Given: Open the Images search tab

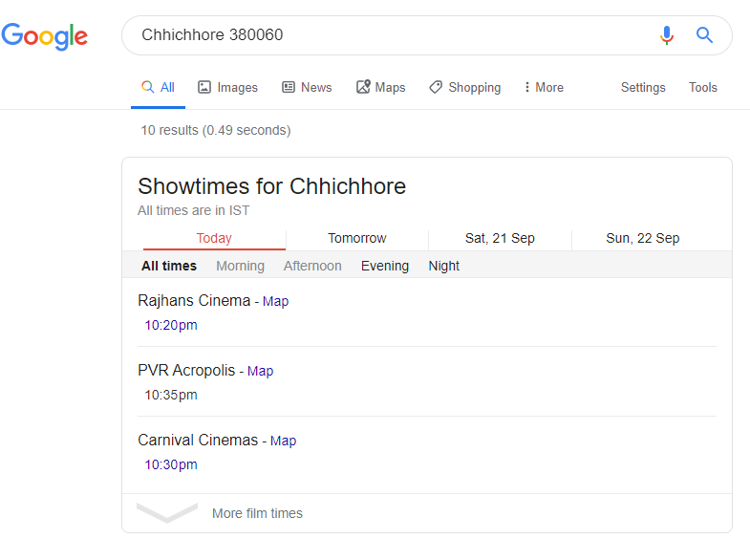Looking at the screenshot, I should tap(227, 88).
